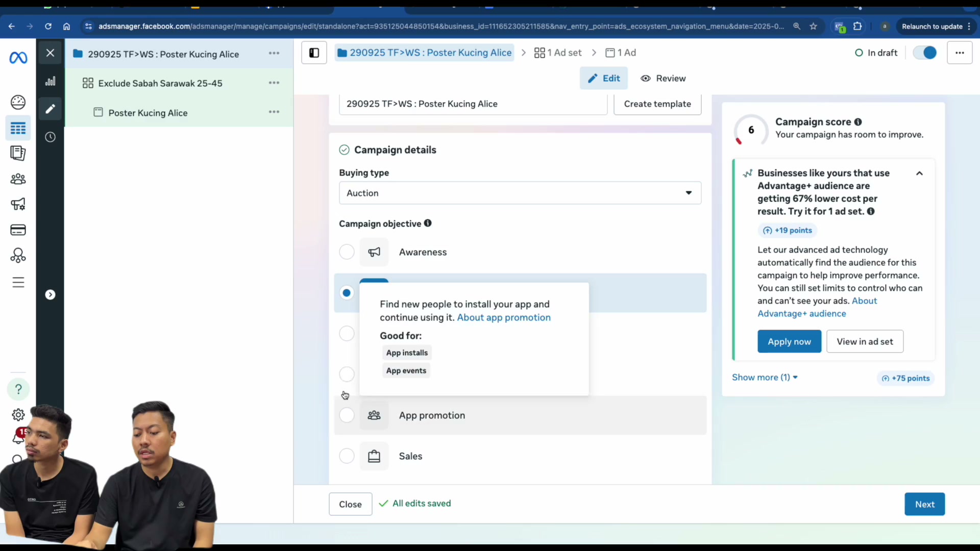Open the Help question mark icon

(18, 389)
